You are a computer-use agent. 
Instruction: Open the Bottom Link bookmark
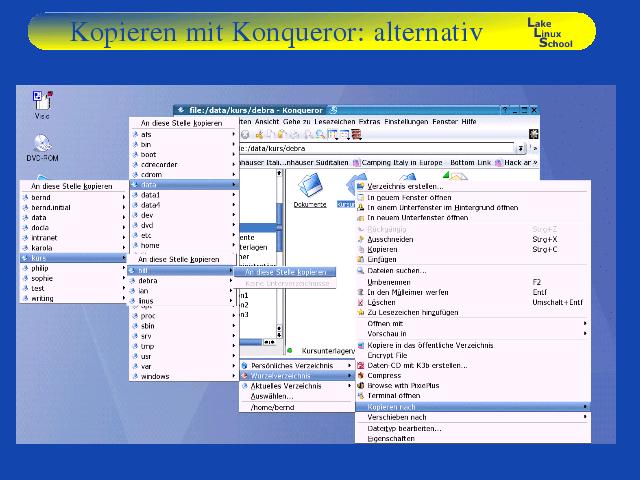point(470,162)
